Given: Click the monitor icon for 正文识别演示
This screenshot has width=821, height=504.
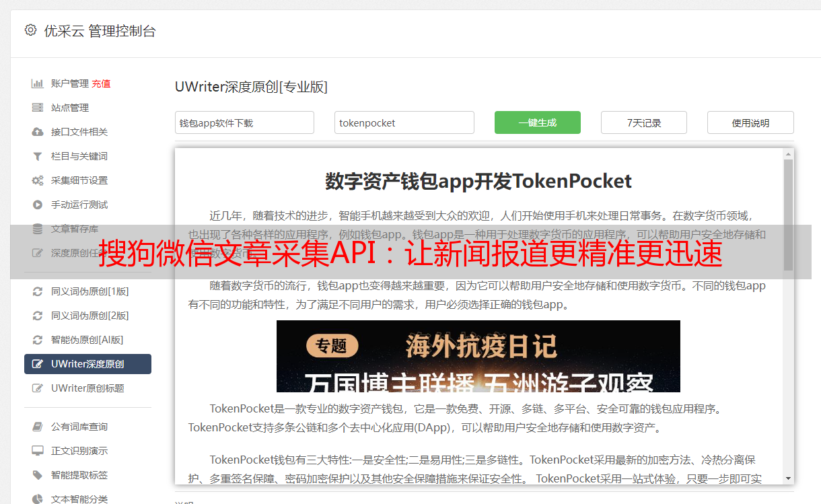Looking at the screenshot, I should (38, 451).
